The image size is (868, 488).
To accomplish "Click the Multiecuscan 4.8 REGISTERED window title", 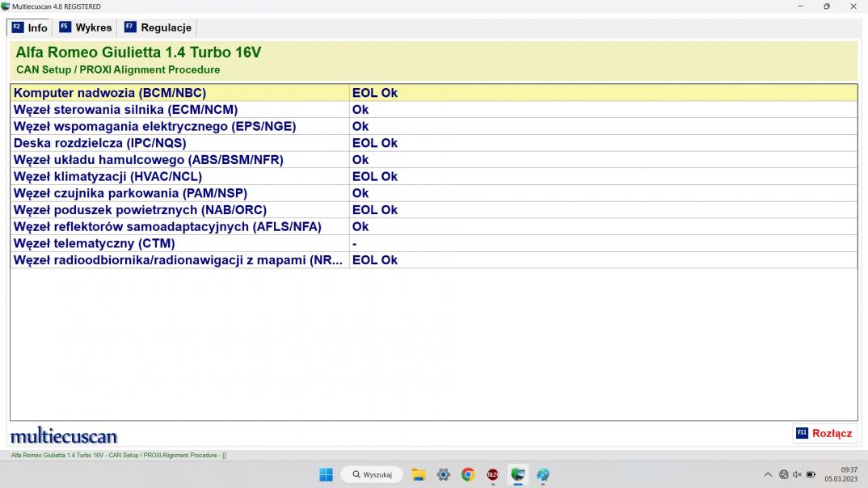I will [x=57, y=6].
